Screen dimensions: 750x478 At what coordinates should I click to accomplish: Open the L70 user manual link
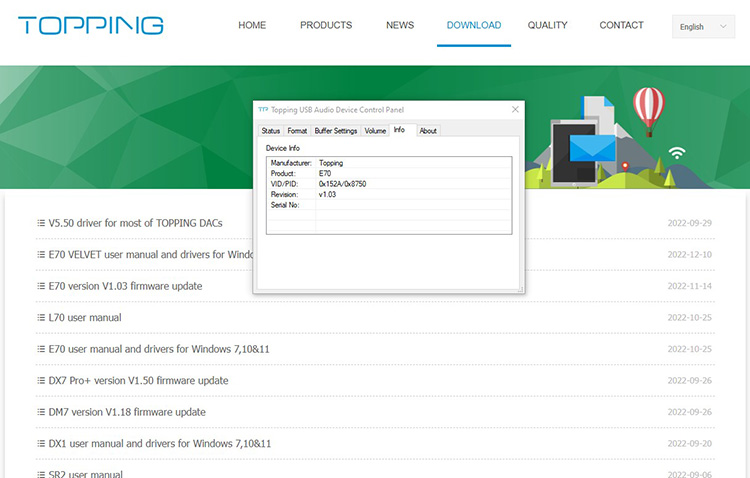[85, 318]
